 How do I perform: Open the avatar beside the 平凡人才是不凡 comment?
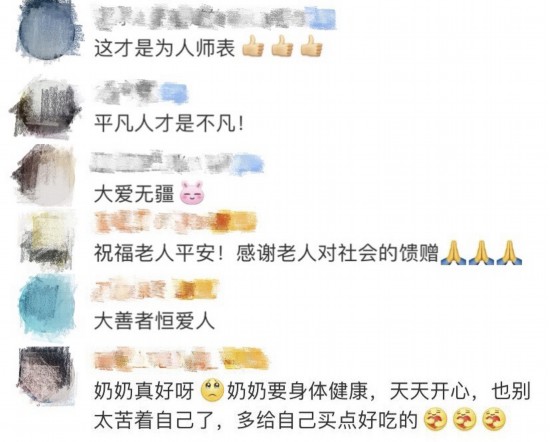[x=45, y=107]
